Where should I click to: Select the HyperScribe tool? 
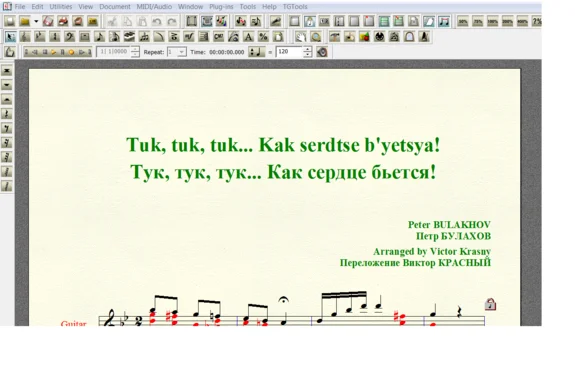point(129,37)
